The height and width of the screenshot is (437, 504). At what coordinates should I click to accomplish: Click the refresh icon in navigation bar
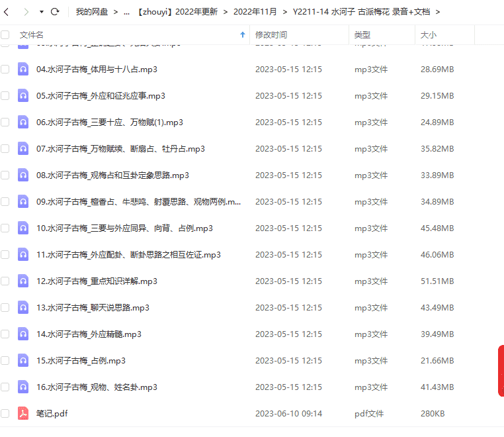55,11
